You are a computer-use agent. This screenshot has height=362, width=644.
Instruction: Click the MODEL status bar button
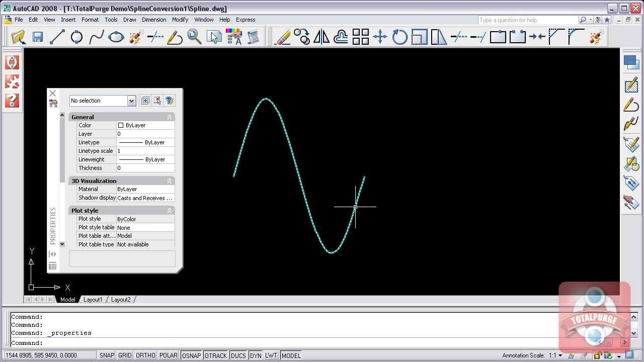(x=291, y=355)
